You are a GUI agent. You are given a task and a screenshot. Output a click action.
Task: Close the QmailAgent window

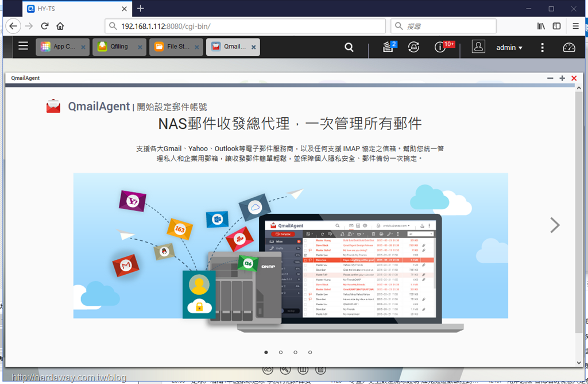point(574,78)
